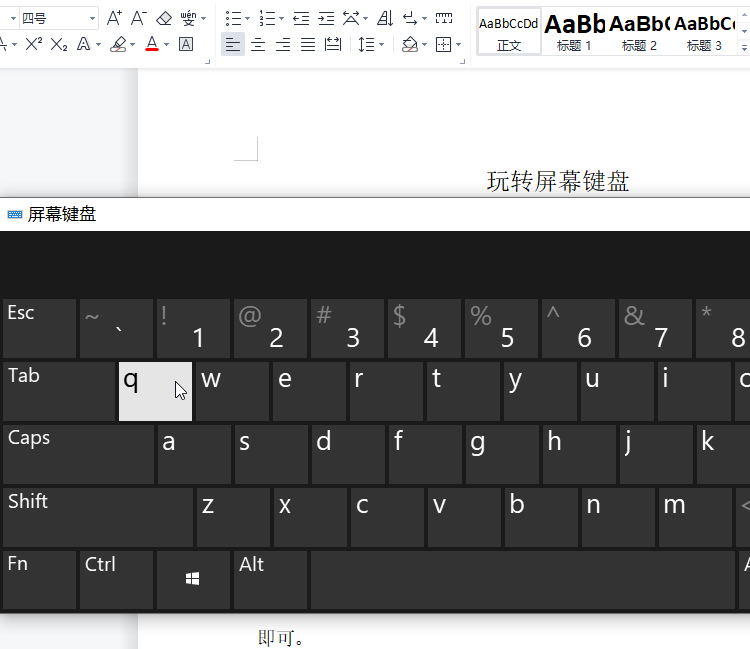Open paragraph settings dialog launcher

[463, 62]
